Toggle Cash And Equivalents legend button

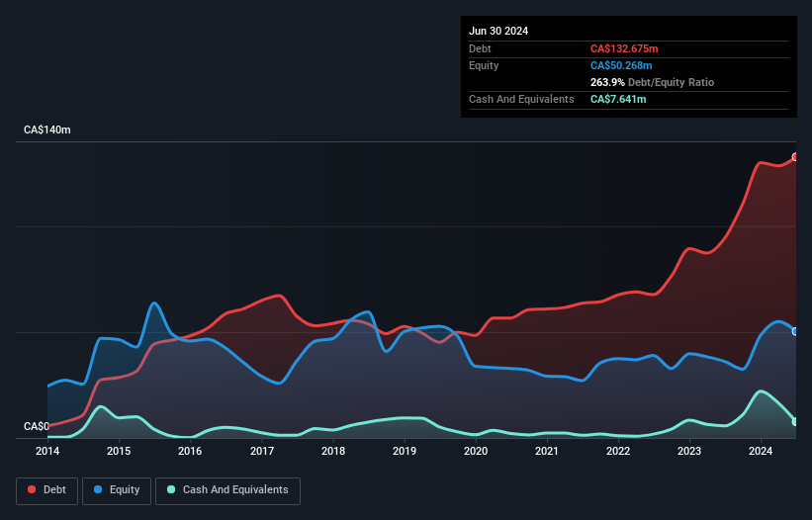pyautogui.click(x=227, y=490)
